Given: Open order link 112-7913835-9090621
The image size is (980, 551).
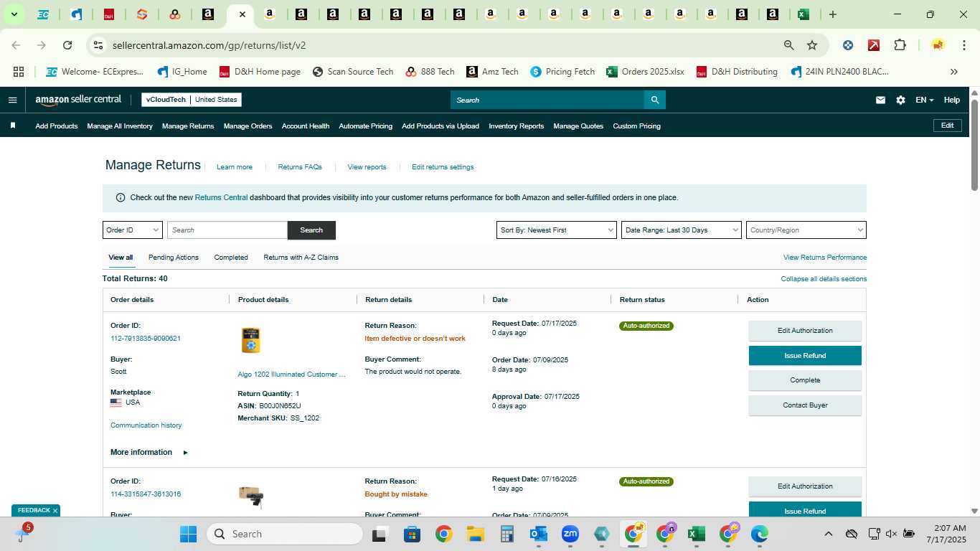Looking at the screenshot, I should [x=146, y=339].
